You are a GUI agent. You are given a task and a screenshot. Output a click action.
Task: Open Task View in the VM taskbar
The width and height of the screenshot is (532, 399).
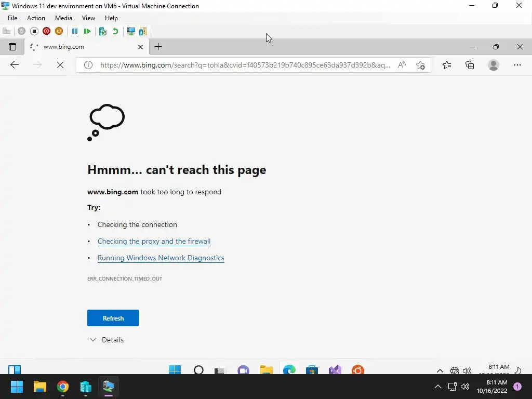click(220, 370)
